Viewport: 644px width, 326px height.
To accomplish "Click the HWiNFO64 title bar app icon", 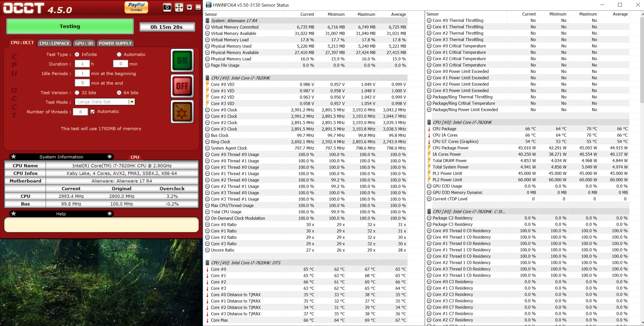I will (x=208, y=5).
